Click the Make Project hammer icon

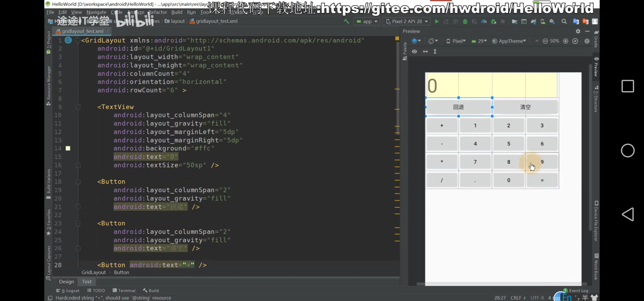(x=347, y=21)
